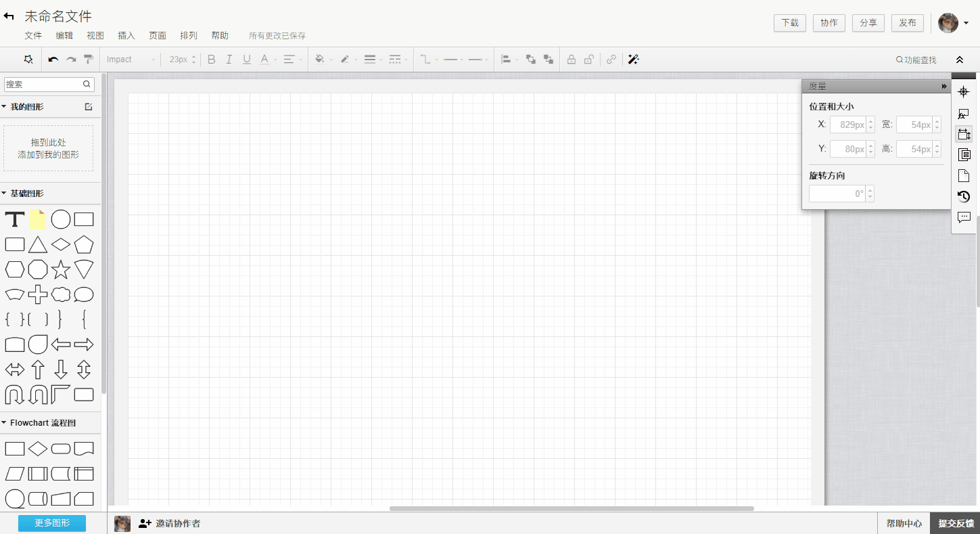Open the 插入 menu

[126, 36]
